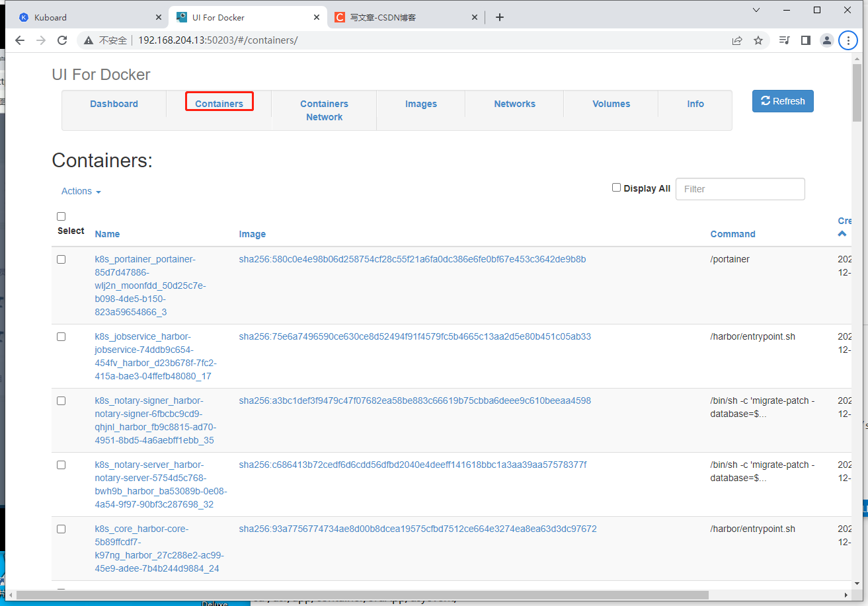Sort by the Command column

732,234
